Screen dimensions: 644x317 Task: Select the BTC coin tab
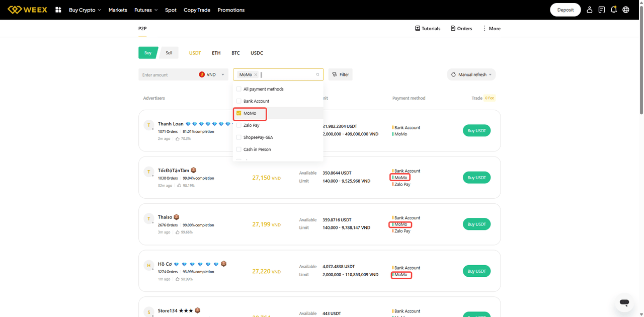235,53
